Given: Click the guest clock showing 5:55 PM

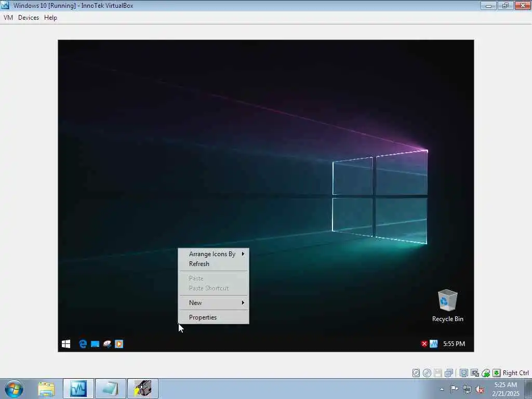Looking at the screenshot, I should point(454,344).
